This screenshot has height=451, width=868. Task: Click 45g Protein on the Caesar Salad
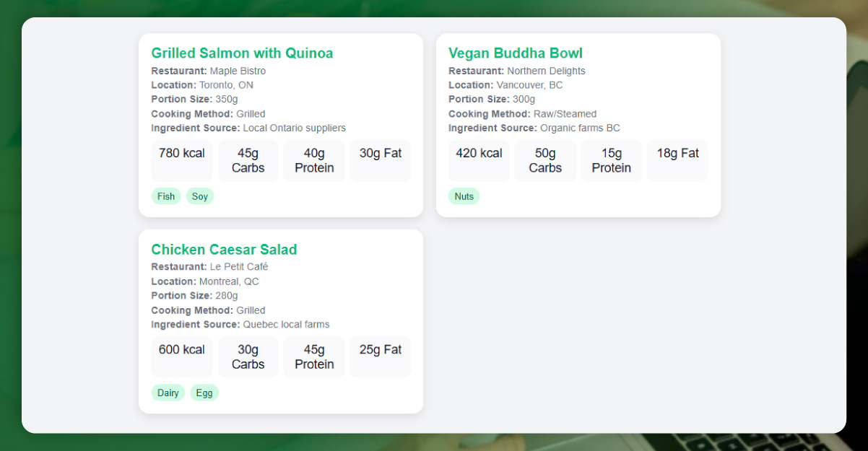(x=314, y=356)
